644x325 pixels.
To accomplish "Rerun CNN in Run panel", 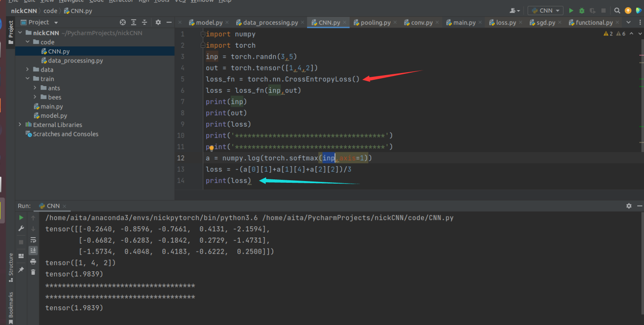I will pyautogui.click(x=21, y=218).
